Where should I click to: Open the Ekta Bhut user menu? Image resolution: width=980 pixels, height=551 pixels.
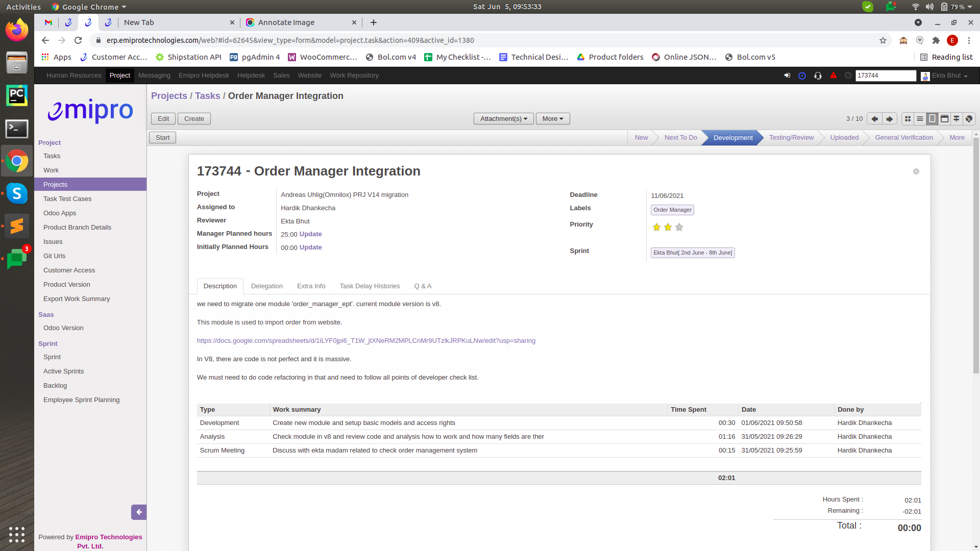click(x=945, y=76)
